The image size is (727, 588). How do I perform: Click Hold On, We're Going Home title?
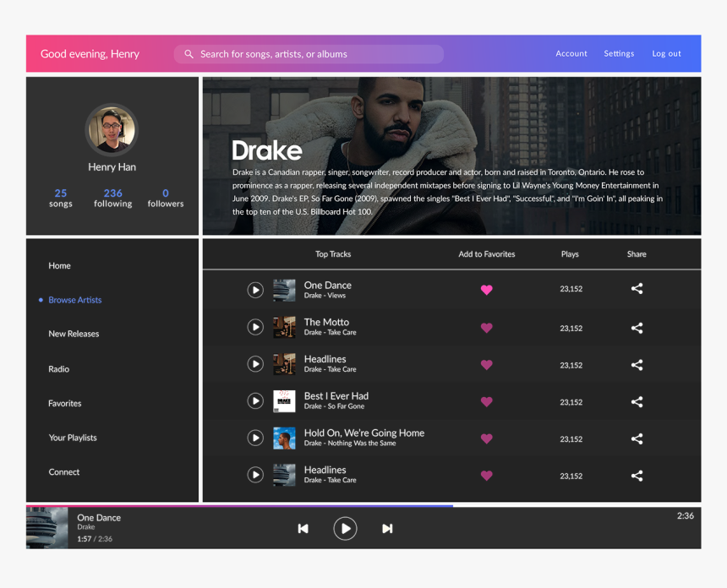pyautogui.click(x=364, y=433)
